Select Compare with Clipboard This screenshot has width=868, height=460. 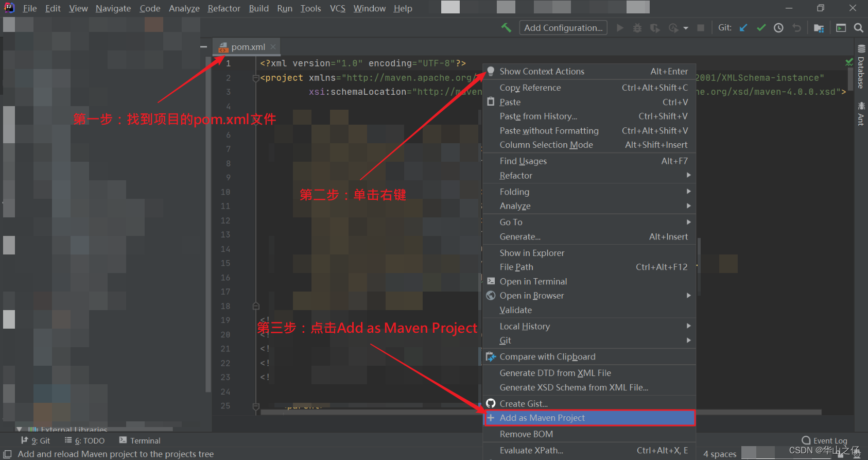[589, 356]
